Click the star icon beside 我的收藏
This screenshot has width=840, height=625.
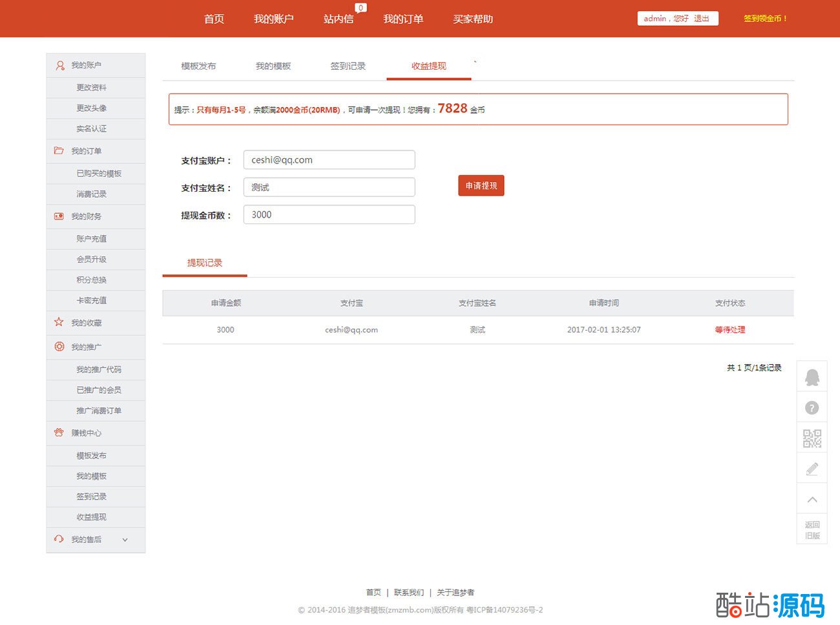[59, 322]
